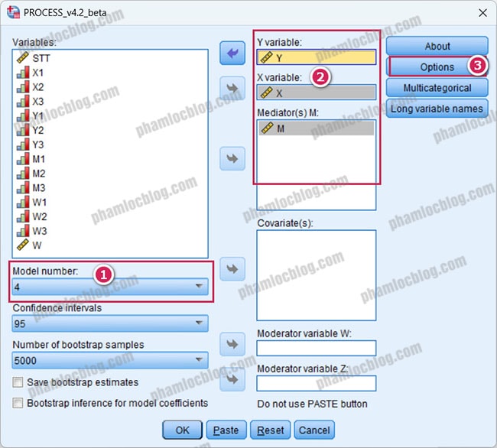Click the bar chart icon of W3

pos(23,231)
